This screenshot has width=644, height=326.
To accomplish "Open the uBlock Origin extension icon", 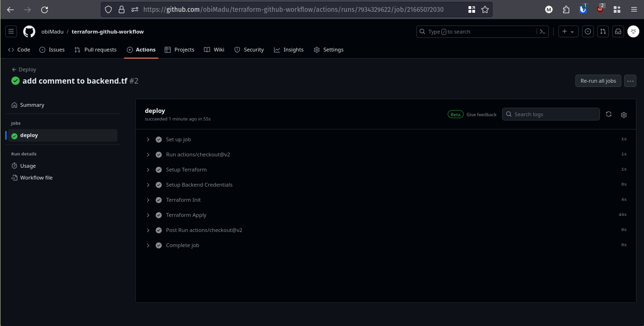I will [x=600, y=9].
